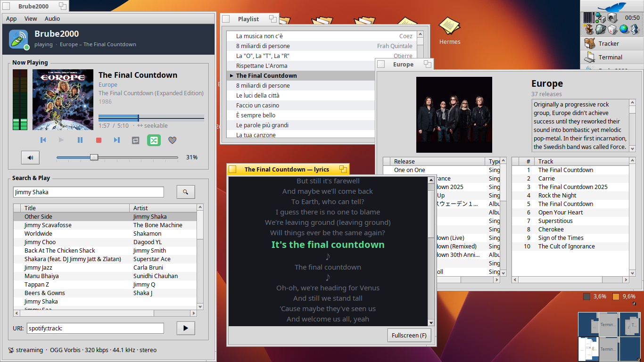Click the Europe band photo
The width and height of the screenshot is (644, 362).
(454, 115)
